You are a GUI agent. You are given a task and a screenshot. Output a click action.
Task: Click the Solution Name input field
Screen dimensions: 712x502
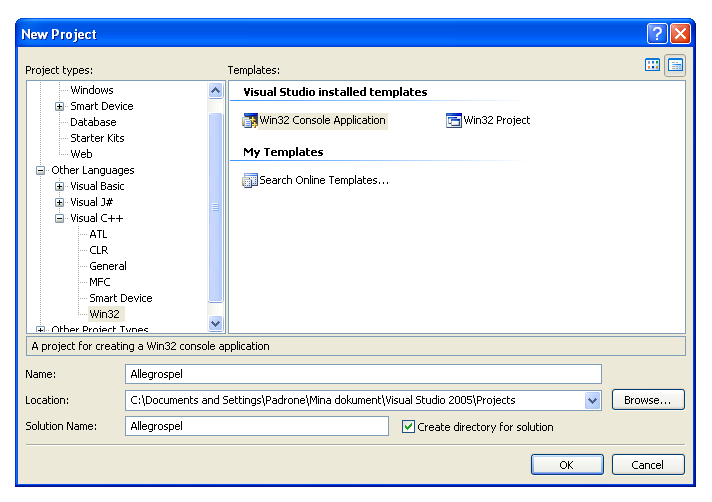[x=257, y=426]
